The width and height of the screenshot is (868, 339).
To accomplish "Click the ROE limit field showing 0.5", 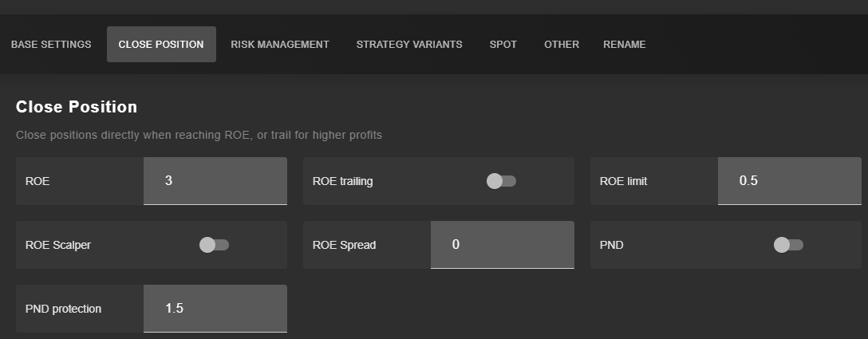I will (x=790, y=181).
